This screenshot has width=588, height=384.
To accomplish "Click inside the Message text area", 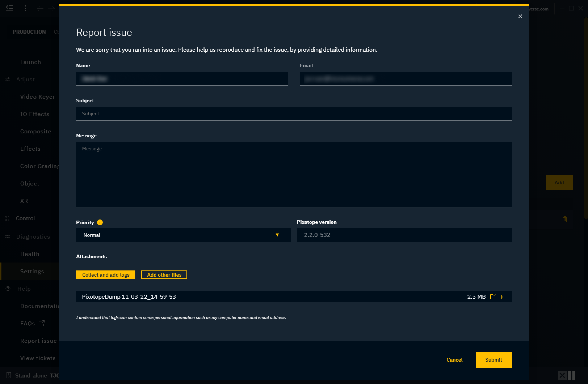I will [293, 174].
